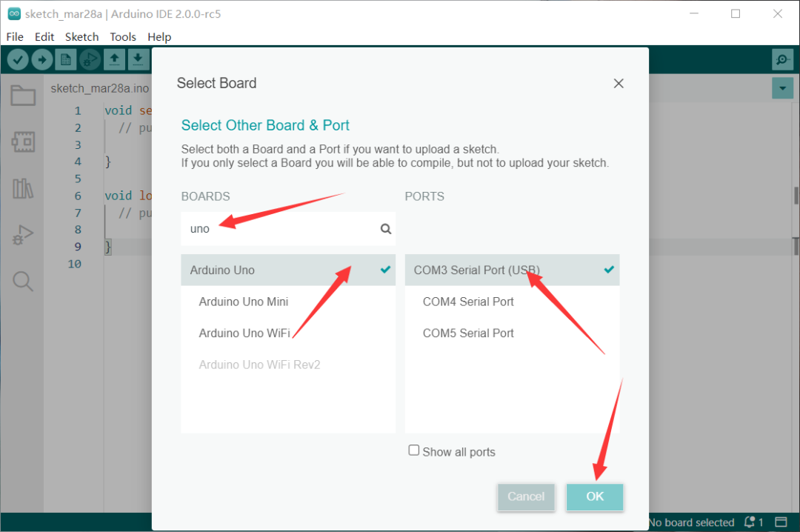Select Arduino Uno WiFi Rev2 board
The image size is (800, 532).
[x=288, y=365]
